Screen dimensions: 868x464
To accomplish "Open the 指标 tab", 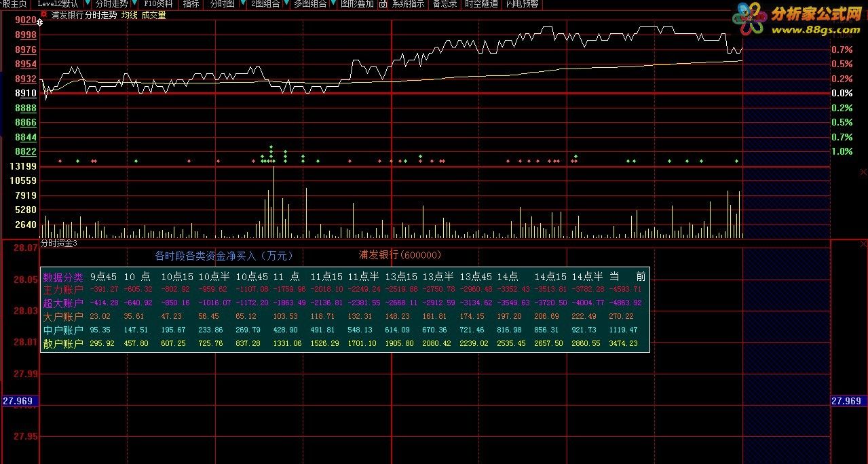I will point(191,3).
